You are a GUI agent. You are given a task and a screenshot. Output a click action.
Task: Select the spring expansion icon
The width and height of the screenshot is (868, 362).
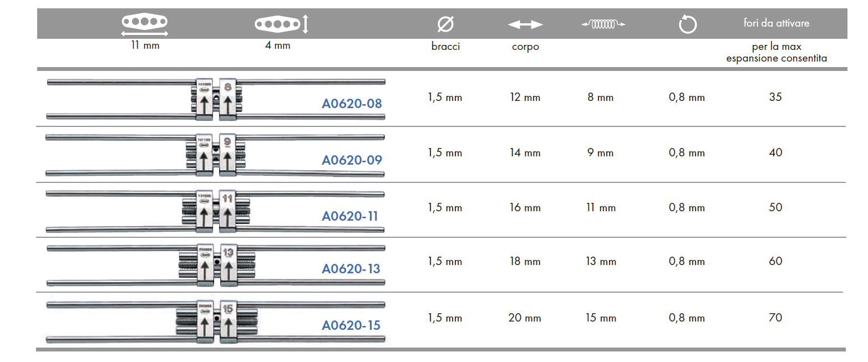coord(603,24)
